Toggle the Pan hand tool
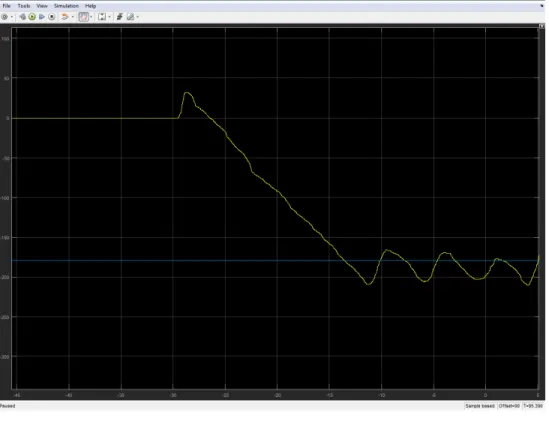 click(83, 17)
